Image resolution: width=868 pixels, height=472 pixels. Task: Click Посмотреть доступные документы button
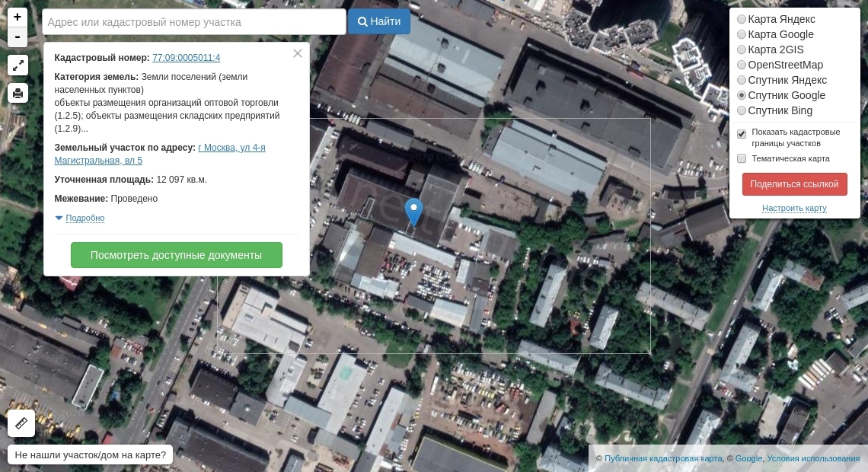point(176,255)
